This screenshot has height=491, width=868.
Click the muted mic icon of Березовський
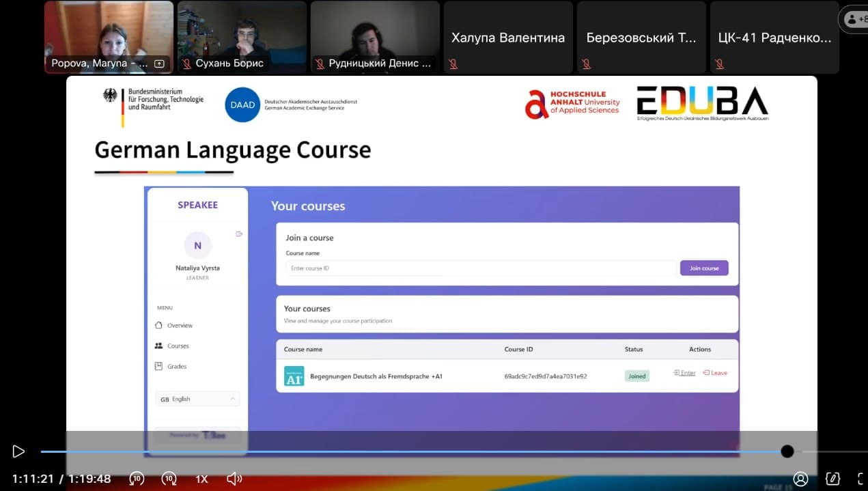click(585, 64)
